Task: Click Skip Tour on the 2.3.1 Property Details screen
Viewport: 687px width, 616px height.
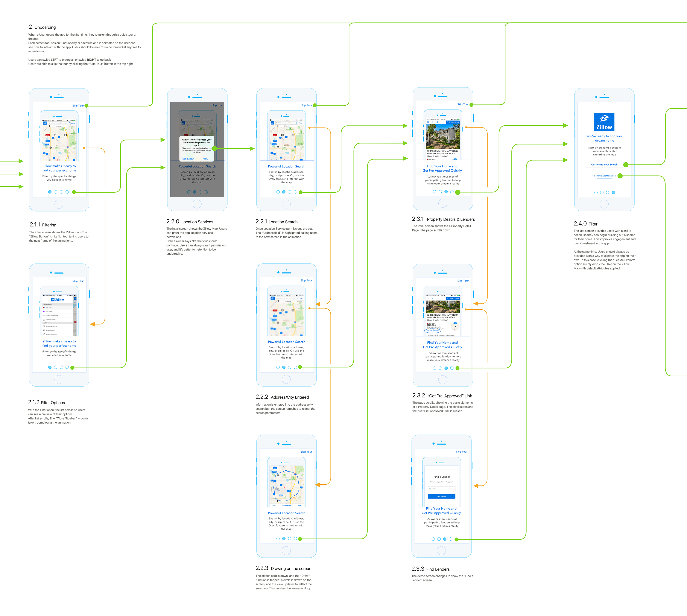Action: point(463,104)
